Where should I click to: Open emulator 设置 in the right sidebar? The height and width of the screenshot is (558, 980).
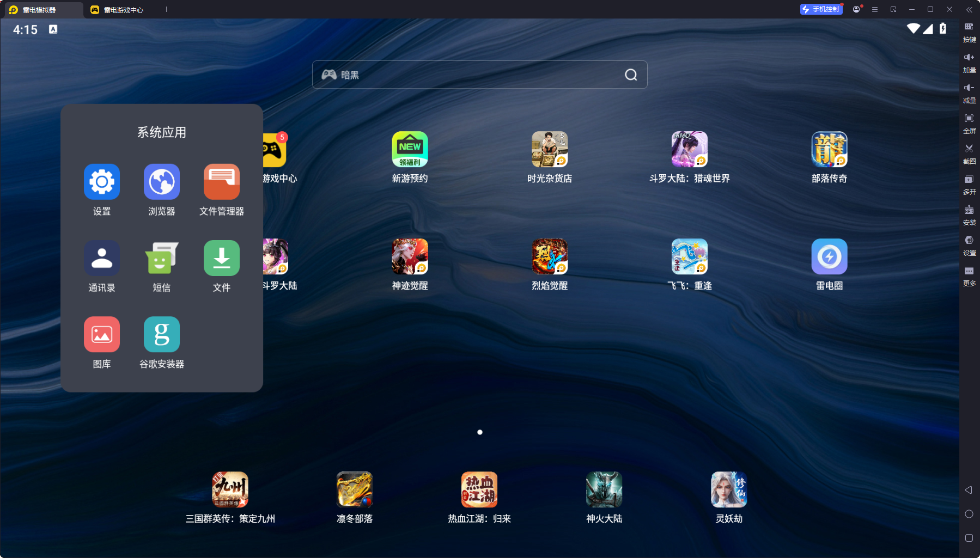[969, 246]
